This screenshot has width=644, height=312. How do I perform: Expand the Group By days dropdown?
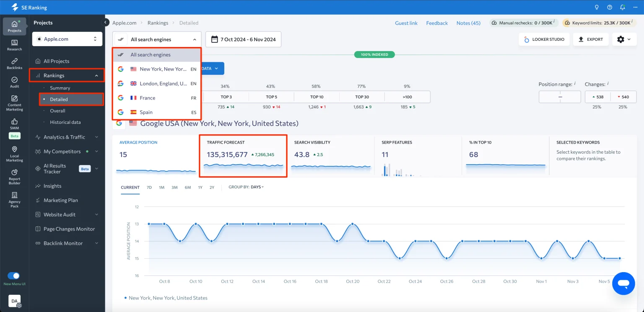(x=257, y=187)
